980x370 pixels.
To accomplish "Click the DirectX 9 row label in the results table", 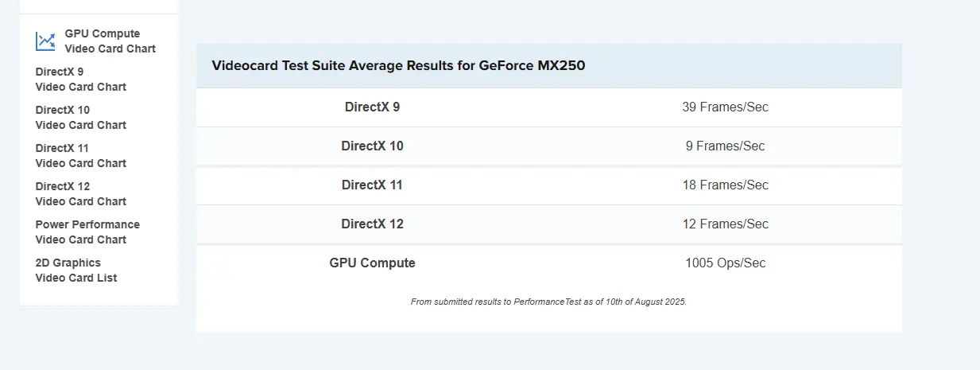I will pyautogui.click(x=372, y=107).
